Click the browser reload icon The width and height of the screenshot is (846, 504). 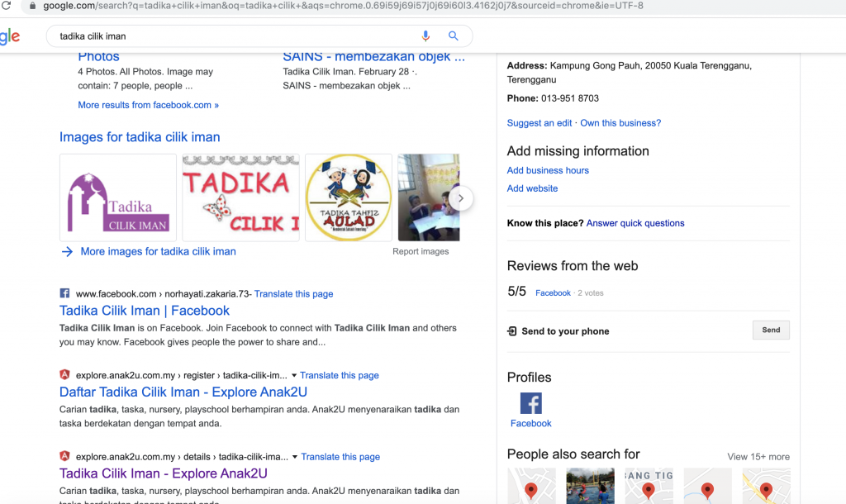[x=6, y=6]
